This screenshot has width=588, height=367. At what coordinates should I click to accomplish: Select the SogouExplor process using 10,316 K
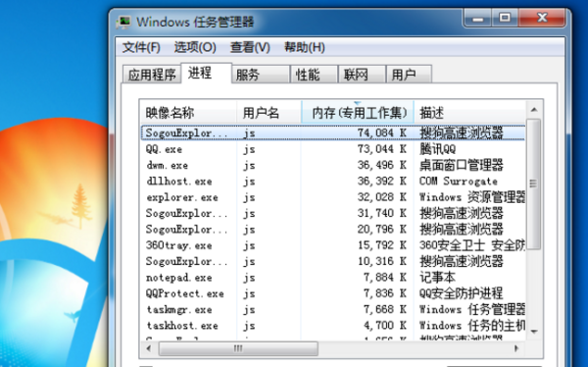[333, 261]
